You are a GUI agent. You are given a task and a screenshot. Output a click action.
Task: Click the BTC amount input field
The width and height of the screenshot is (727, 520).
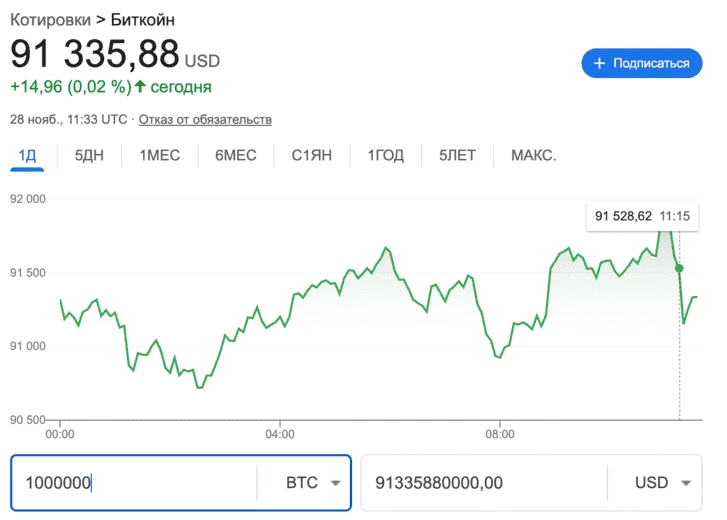[134, 483]
